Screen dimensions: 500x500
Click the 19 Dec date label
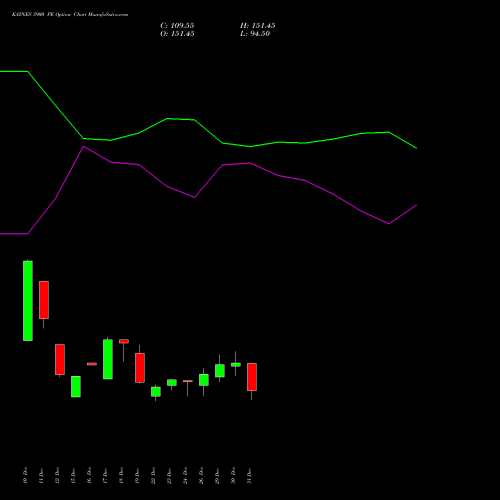click(x=138, y=475)
